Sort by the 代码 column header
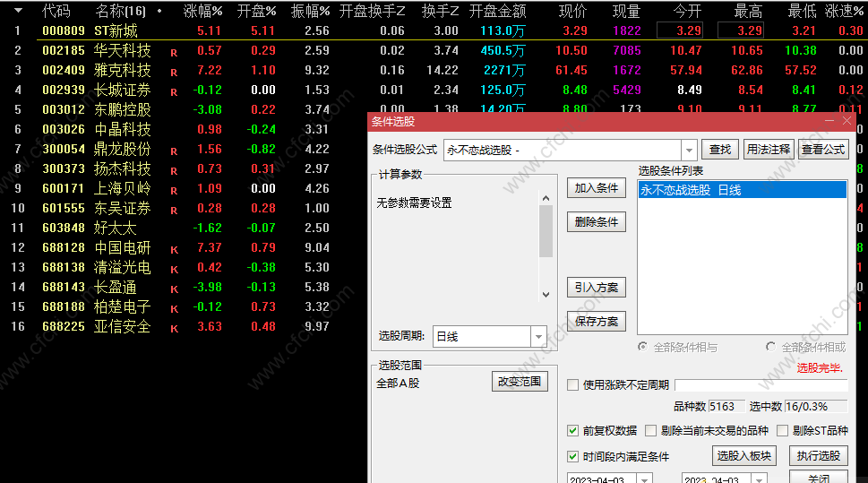 click(56, 11)
